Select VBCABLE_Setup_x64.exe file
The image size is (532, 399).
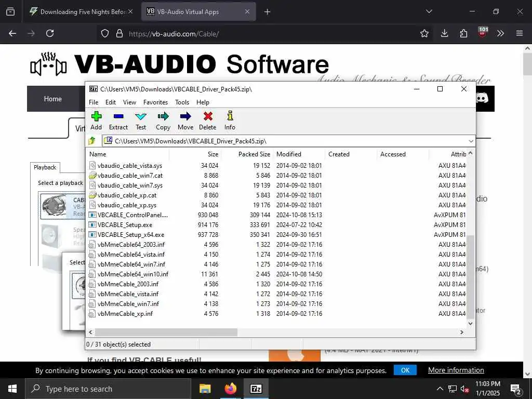(x=131, y=234)
